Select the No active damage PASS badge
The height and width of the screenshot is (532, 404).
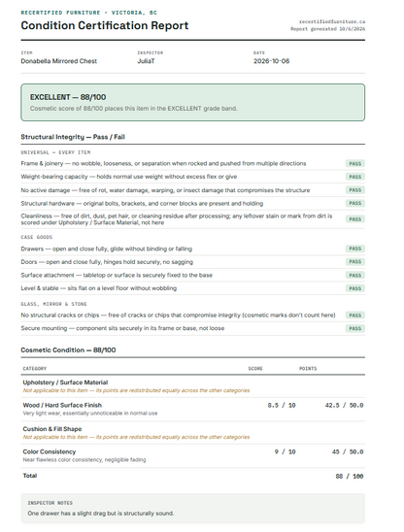pyautogui.click(x=355, y=190)
